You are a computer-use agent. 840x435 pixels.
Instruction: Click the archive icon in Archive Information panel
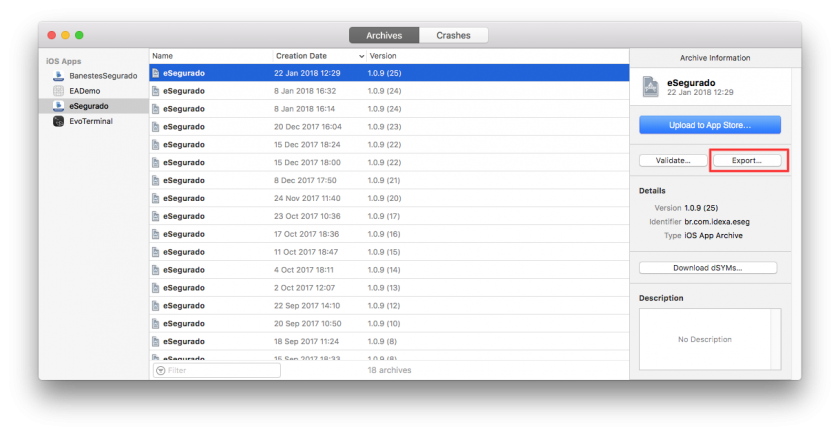651,86
